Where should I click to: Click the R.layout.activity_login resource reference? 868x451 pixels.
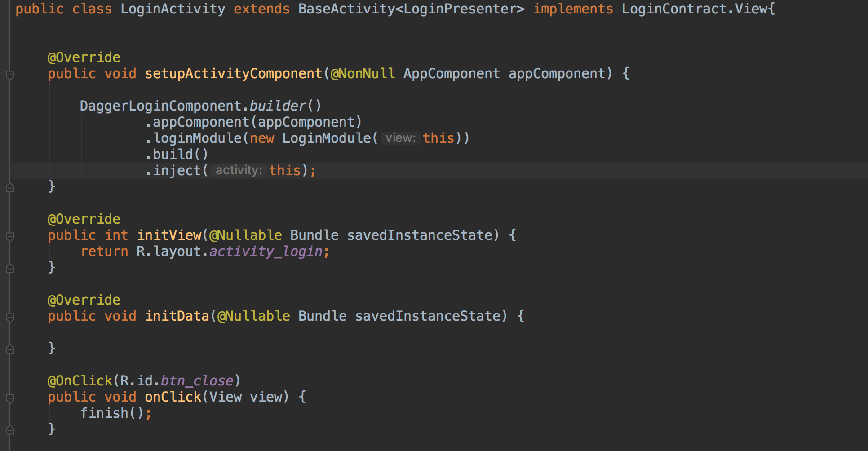231,251
